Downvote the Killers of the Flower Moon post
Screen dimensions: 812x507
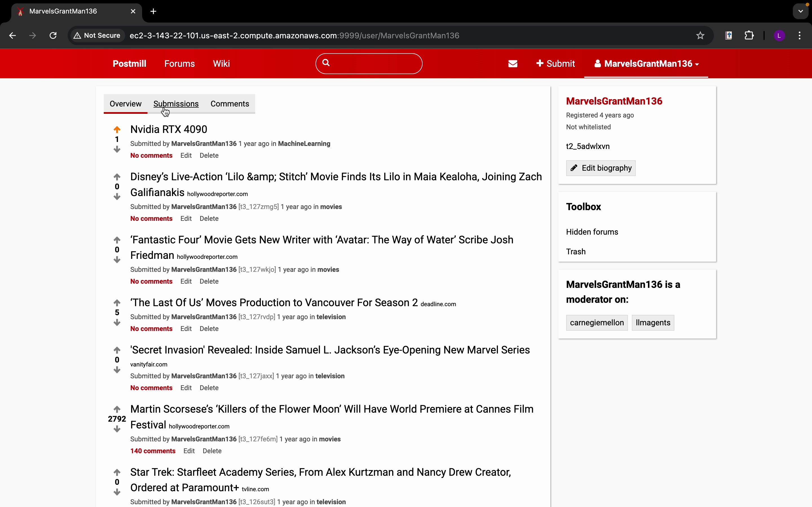coord(117,429)
